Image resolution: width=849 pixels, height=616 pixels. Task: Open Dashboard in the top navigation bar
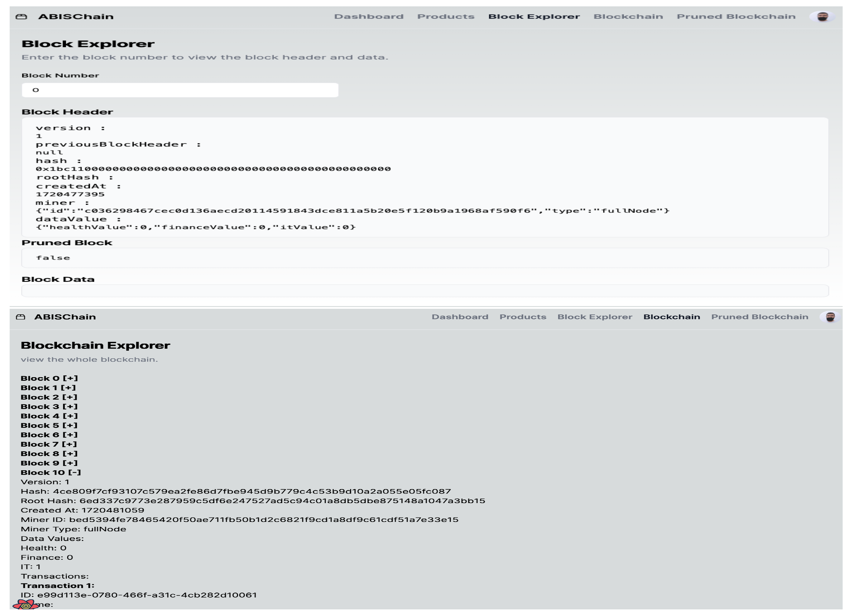tap(369, 17)
